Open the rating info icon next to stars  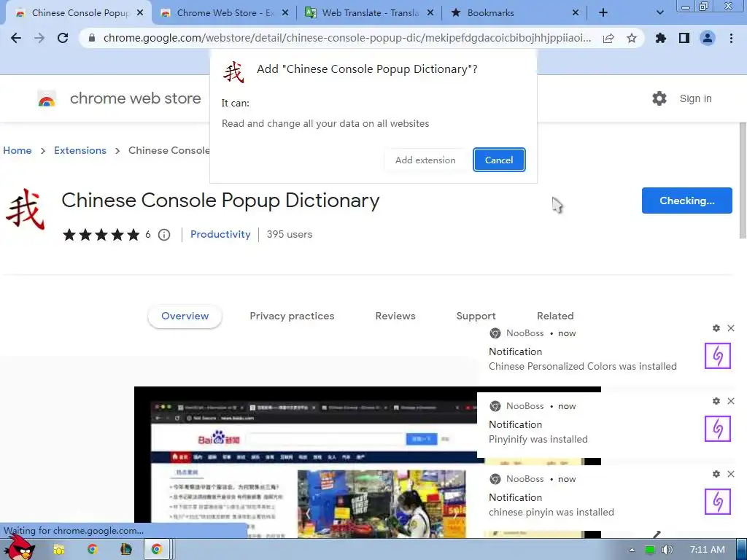pos(164,235)
